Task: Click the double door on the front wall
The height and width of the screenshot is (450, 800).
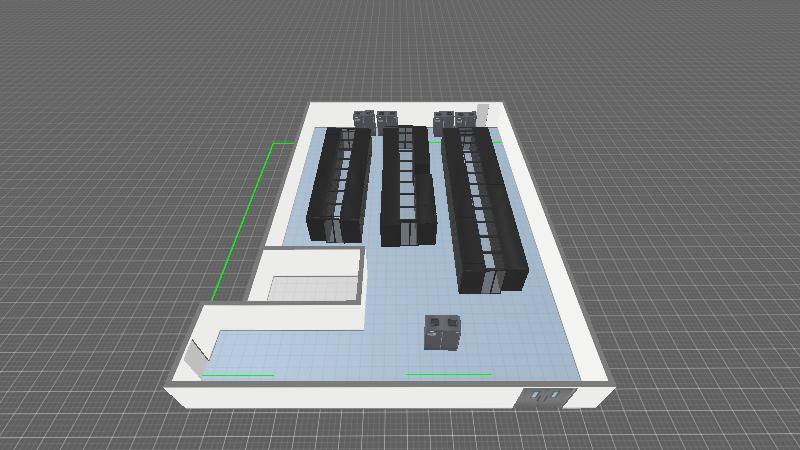Action: [546, 397]
